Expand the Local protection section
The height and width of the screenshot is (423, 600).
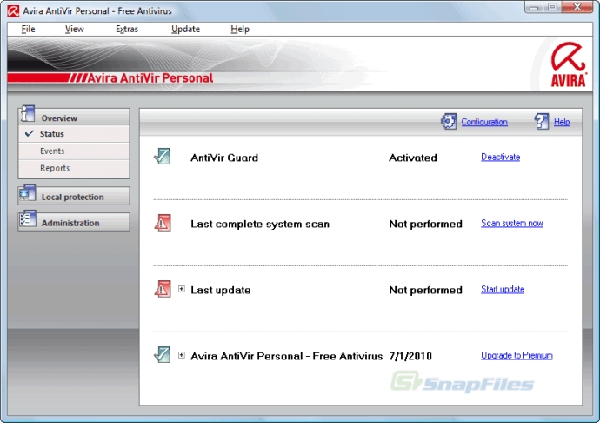pos(73,196)
